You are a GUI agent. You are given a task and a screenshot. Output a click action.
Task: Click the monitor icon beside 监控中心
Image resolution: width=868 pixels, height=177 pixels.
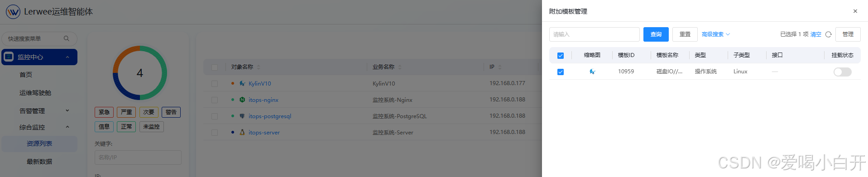tap(9, 57)
